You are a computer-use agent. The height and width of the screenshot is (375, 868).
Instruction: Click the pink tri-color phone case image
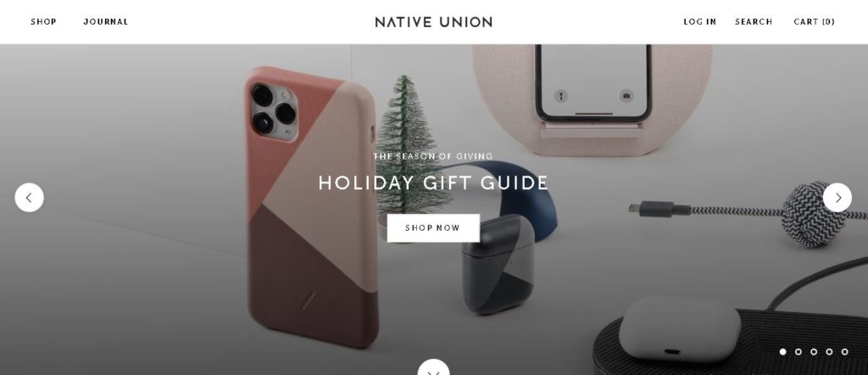pos(312,208)
